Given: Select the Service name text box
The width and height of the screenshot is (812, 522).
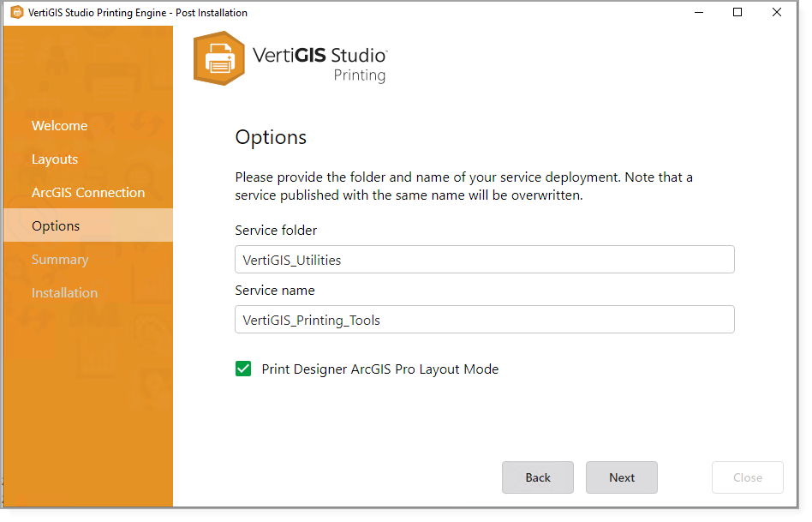Looking at the screenshot, I should pyautogui.click(x=484, y=319).
